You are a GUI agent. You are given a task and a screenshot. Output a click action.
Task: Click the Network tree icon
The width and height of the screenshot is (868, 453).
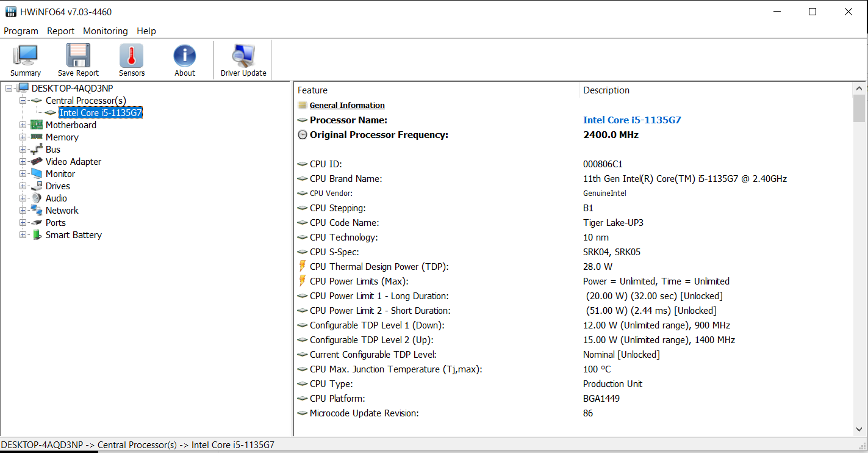point(37,211)
